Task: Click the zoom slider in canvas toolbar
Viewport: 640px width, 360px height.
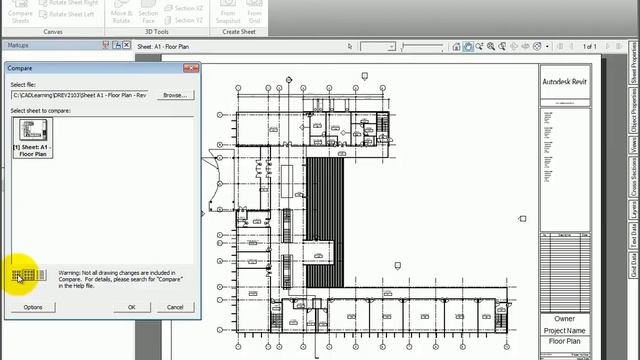Action: click(x=422, y=47)
